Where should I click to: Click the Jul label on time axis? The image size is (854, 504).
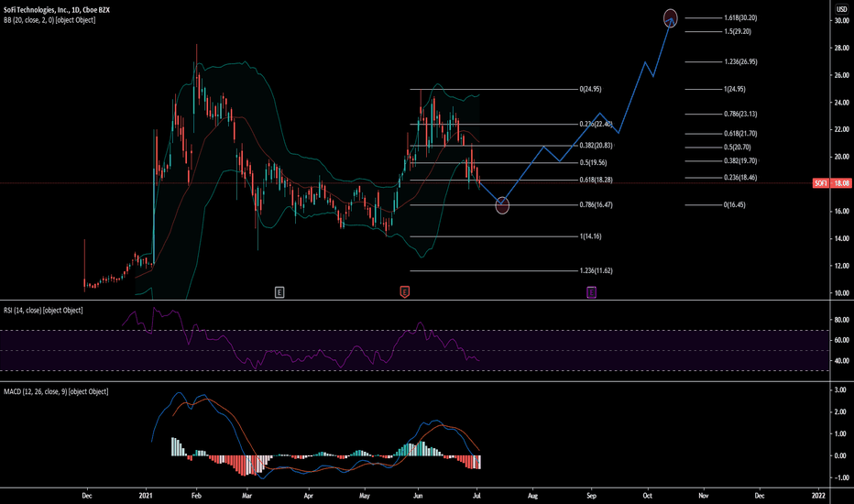point(477,496)
